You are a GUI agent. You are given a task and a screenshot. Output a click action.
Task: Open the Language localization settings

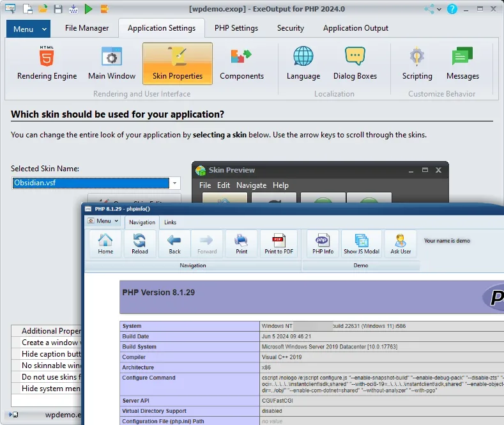coord(303,63)
